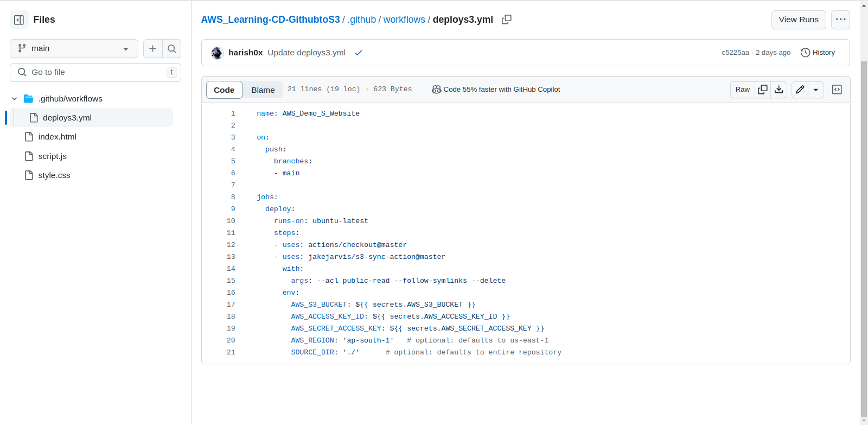868x425 pixels.
Task: Click Code 55% faster with GitHub Copilot
Action: click(x=496, y=90)
